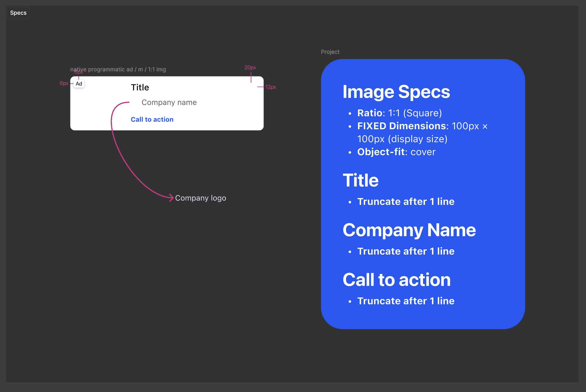Click Truncate after 1 line under Company Name
Image resolution: width=586 pixels, height=392 pixels.
tap(406, 251)
